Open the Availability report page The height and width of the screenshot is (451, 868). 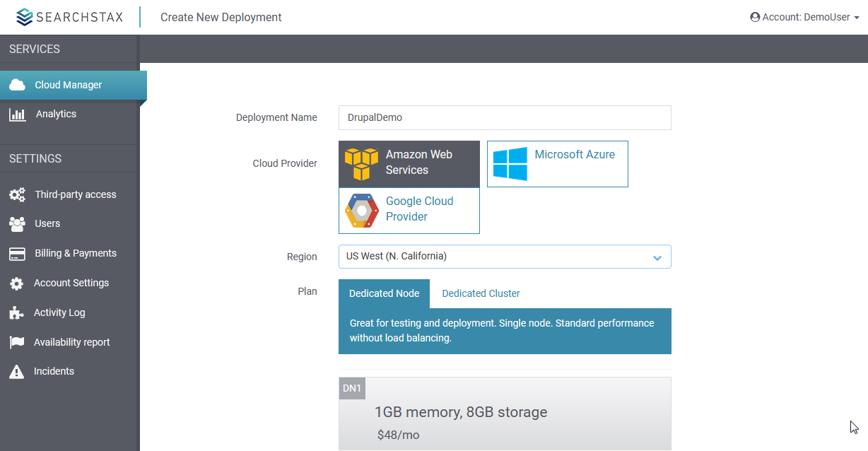pyautogui.click(x=70, y=342)
